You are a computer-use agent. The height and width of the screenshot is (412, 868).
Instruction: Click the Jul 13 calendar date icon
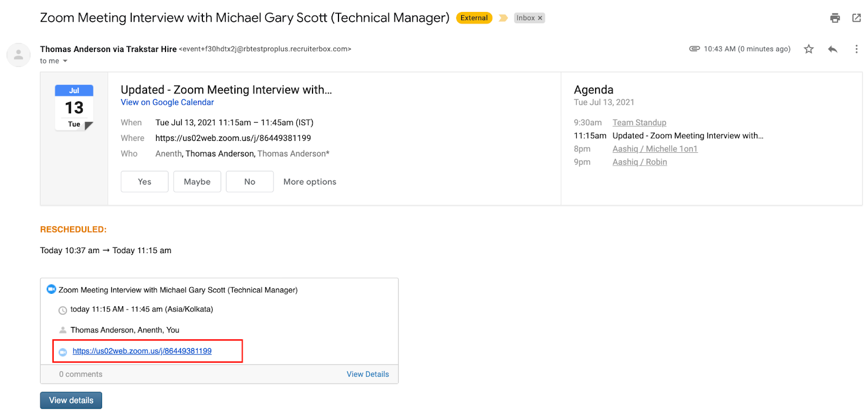74,107
